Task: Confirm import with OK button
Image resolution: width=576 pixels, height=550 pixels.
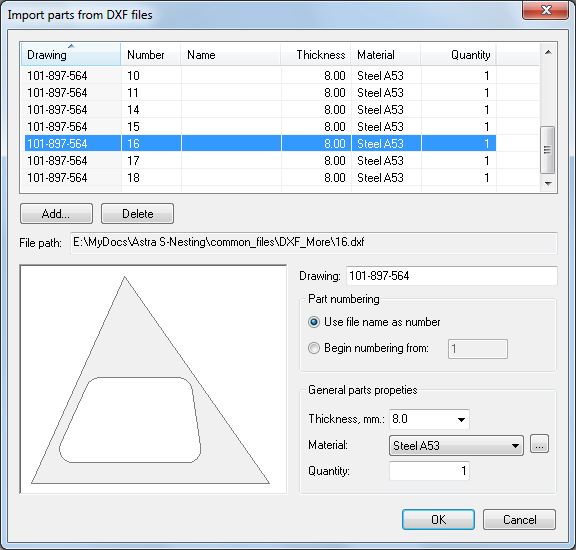Action: coord(438,520)
